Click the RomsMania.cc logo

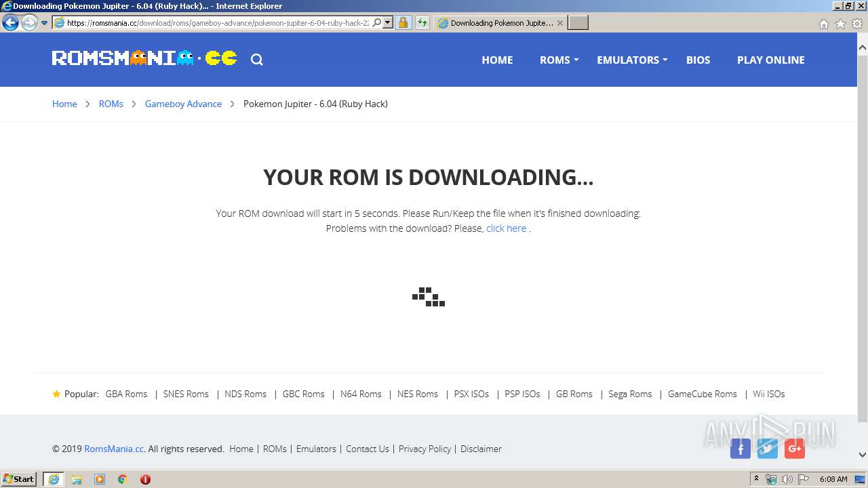[144, 59]
